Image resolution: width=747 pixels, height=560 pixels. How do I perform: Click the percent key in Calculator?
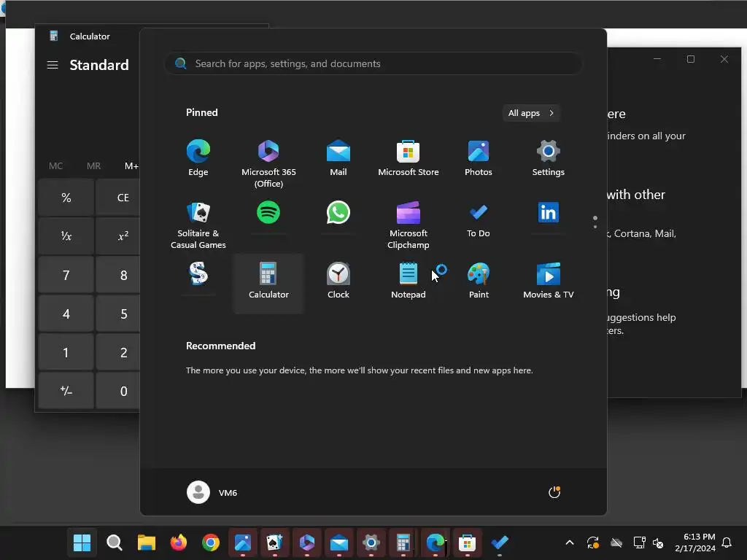66,198
